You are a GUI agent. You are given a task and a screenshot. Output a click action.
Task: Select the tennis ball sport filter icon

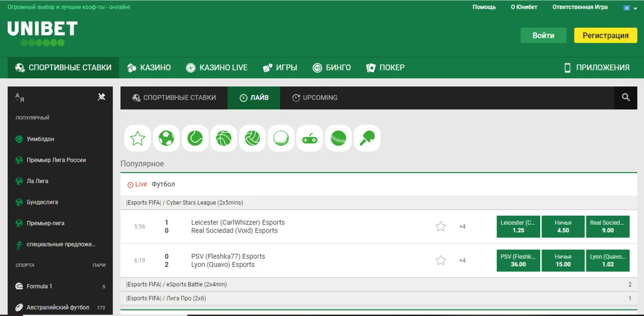click(195, 138)
